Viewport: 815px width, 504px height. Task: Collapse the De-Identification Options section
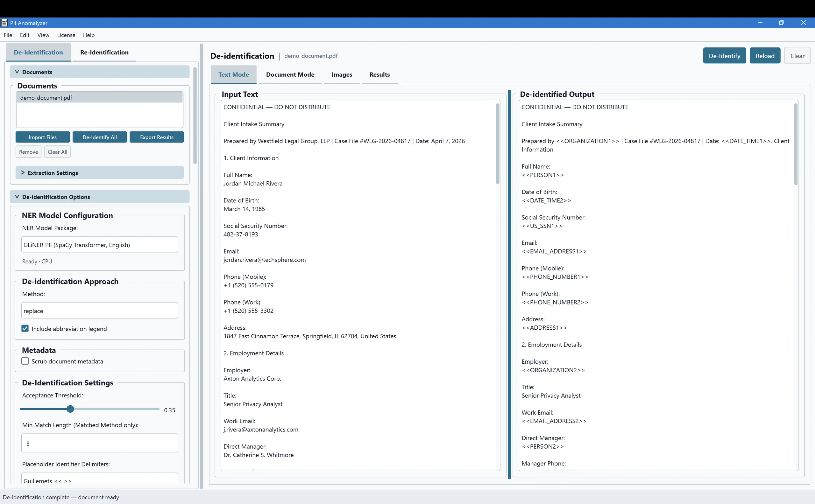click(x=100, y=197)
